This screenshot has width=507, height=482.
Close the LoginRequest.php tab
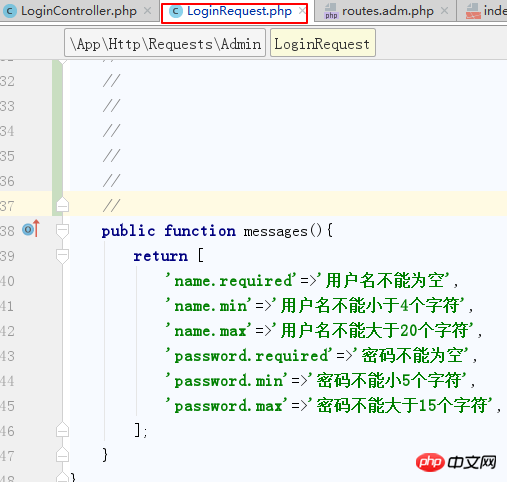(302, 11)
